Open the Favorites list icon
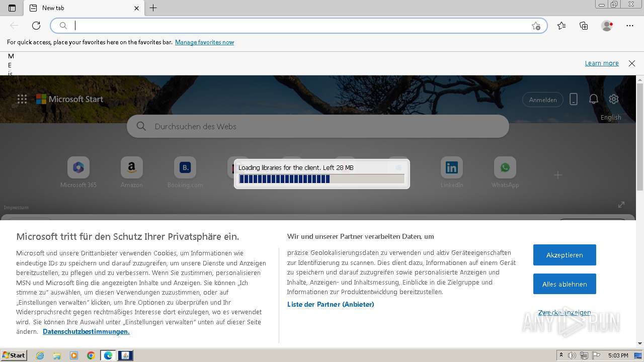This screenshot has height=362, width=644. [561, 26]
